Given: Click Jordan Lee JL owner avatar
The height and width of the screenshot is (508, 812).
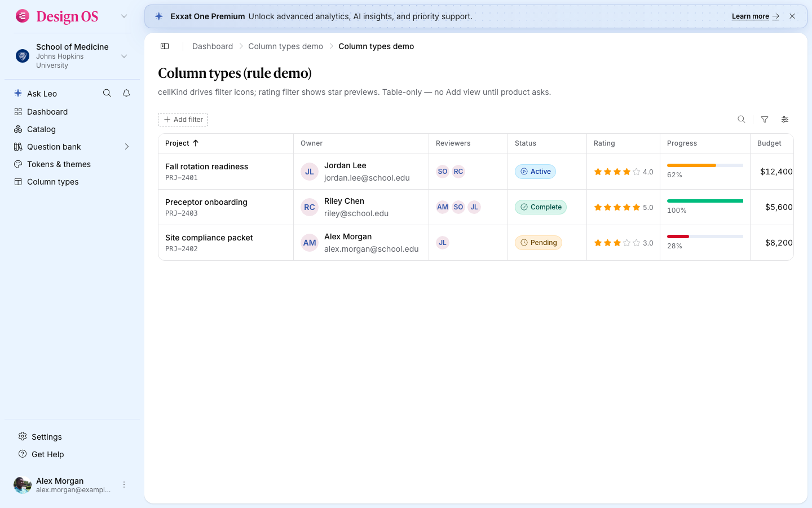Looking at the screenshot, I should [x=310, y=172].
